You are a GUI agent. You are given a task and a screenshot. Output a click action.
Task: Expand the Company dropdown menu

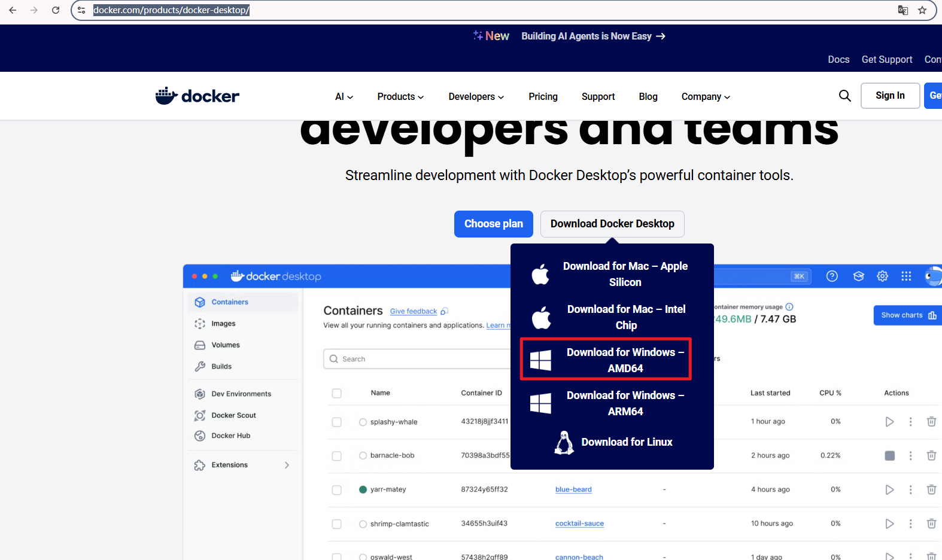pos(706,96)
